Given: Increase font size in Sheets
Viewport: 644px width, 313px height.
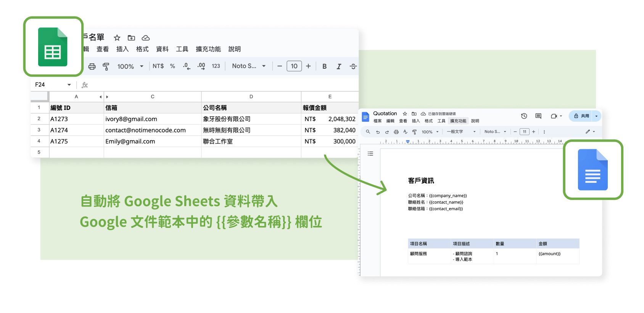Looking at the screenshot, I should tap(308, 66).
